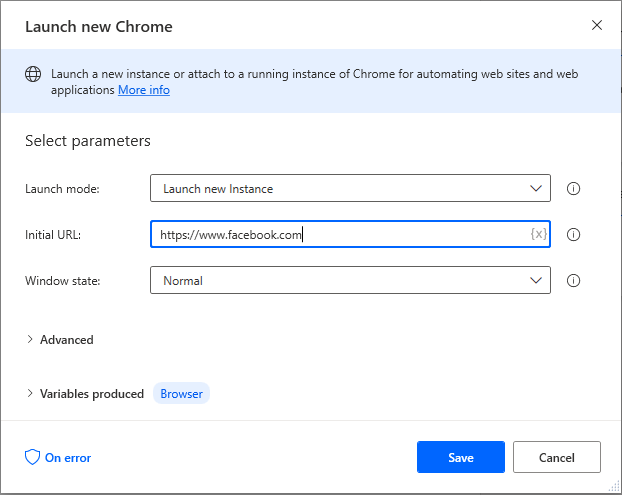Click the Browser variable chip

(182, 394)
